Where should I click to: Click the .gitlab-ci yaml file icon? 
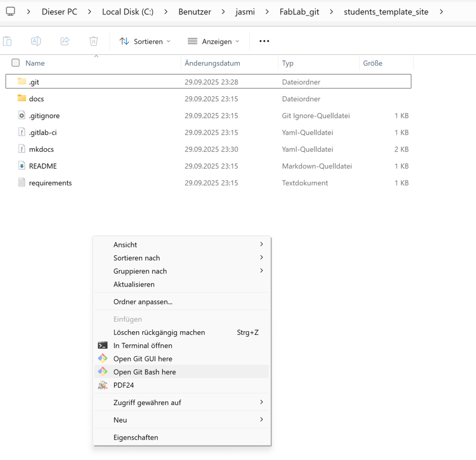coord(22,132)
